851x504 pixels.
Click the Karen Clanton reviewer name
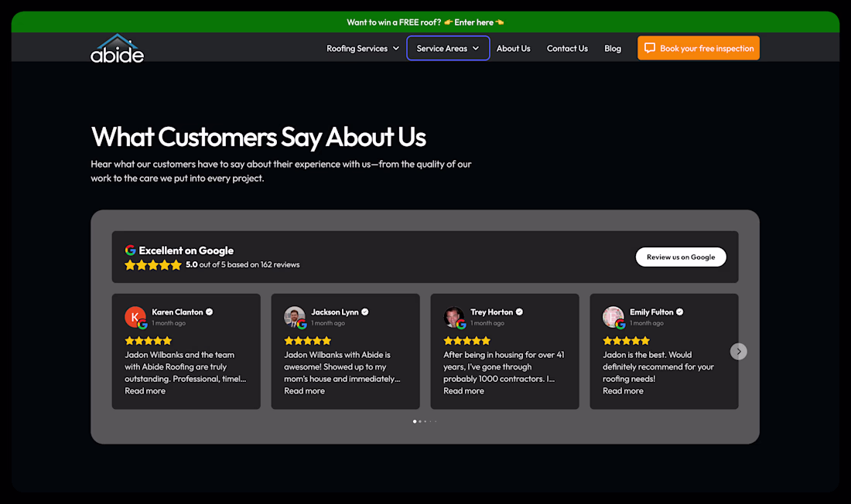pyautogui.click(x=177, y=312)
